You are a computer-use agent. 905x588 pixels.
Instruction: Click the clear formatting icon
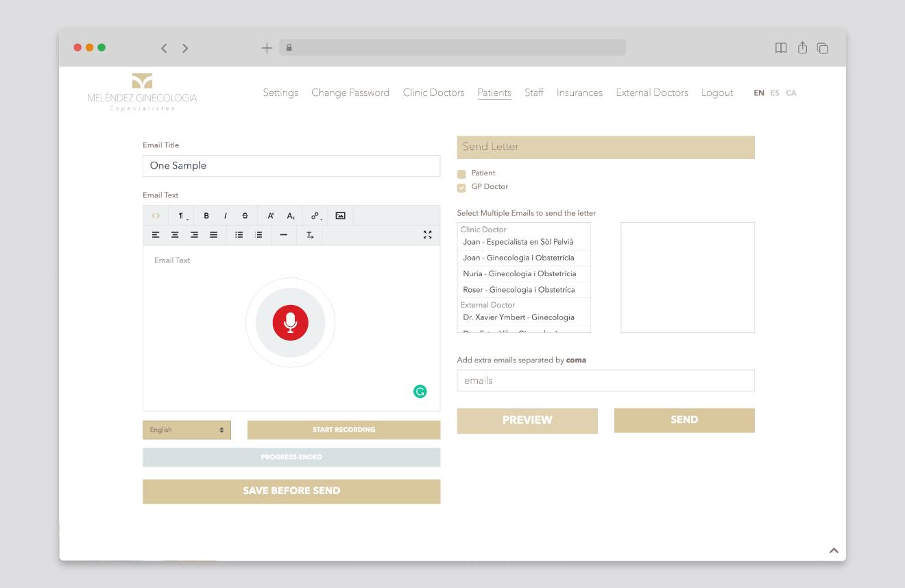[x=310, y=235]
